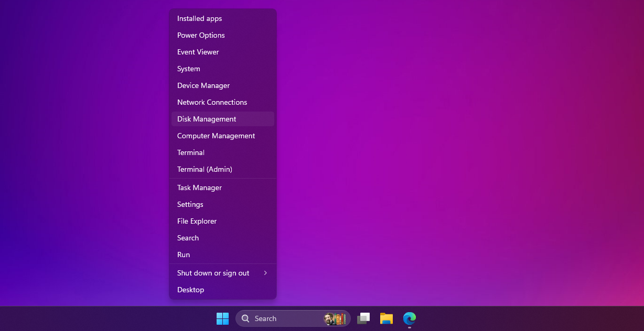The image size is (644, 331).
Task: Launch Terminal from the menu
Action: click(x=223, y=152)
